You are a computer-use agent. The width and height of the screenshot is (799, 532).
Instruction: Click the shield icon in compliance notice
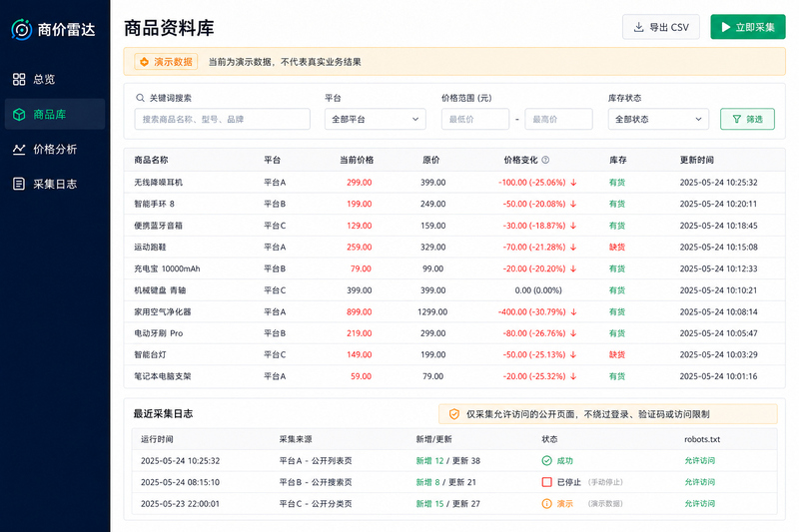click(x=454, y=414)
